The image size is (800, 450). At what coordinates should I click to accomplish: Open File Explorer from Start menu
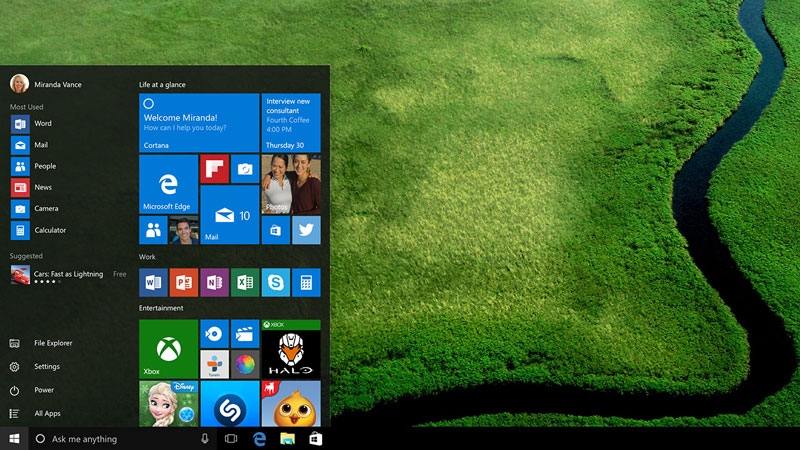click(41, 343)
